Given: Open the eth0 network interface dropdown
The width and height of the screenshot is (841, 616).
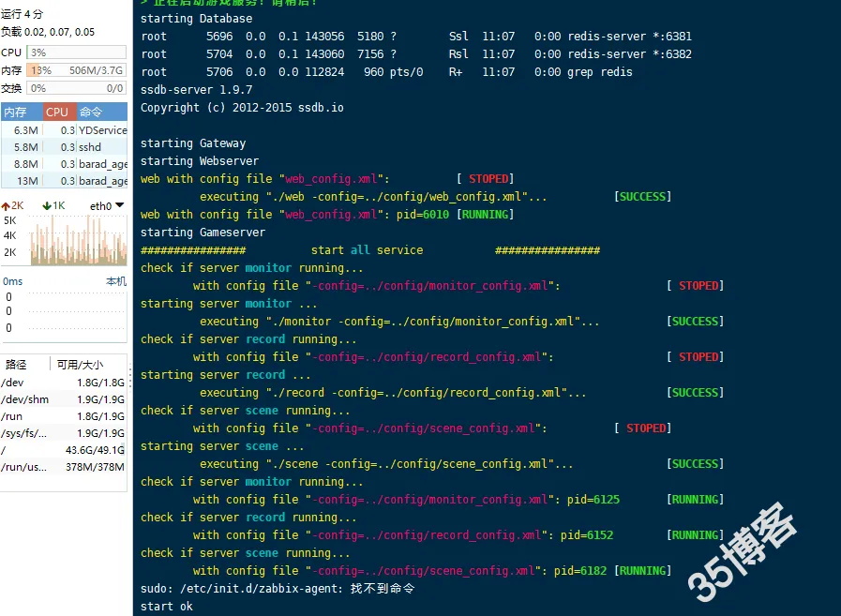Looking at the screenshot, I should (107, 205).
